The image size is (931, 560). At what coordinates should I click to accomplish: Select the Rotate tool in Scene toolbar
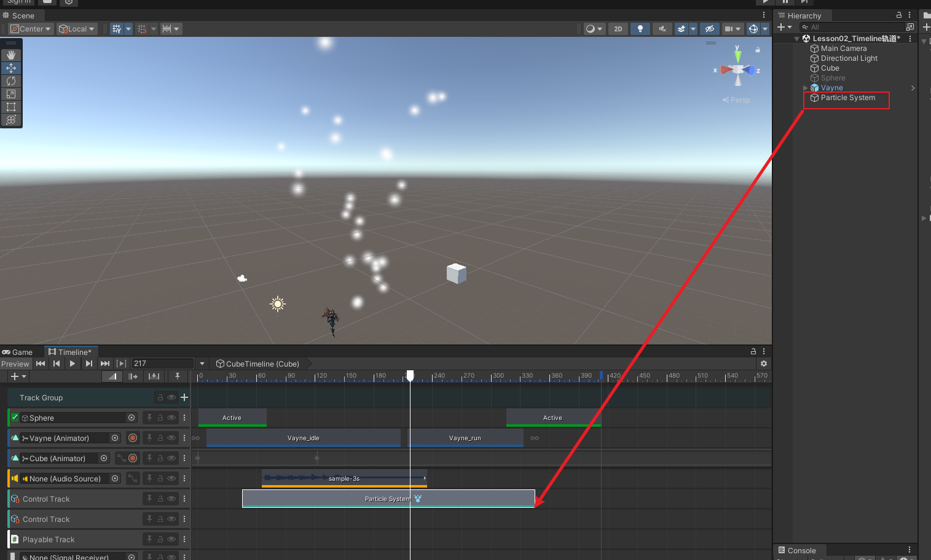[x=11, y=81]
